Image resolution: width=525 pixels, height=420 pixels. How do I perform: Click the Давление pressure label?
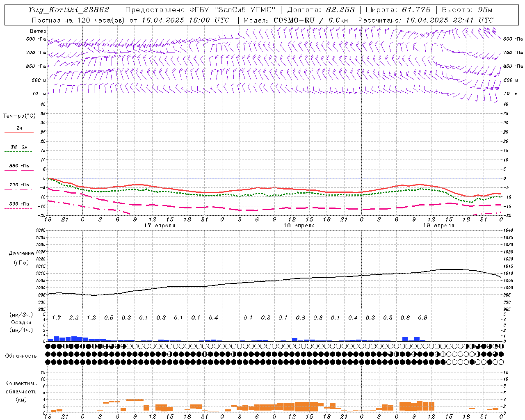[21, 253]
